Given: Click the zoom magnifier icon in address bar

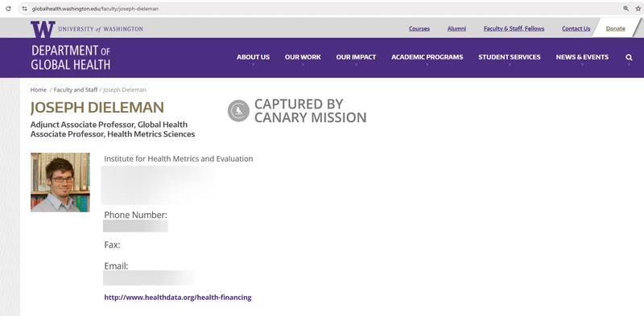Looking at the screenshot, I should tap(626, 9).
